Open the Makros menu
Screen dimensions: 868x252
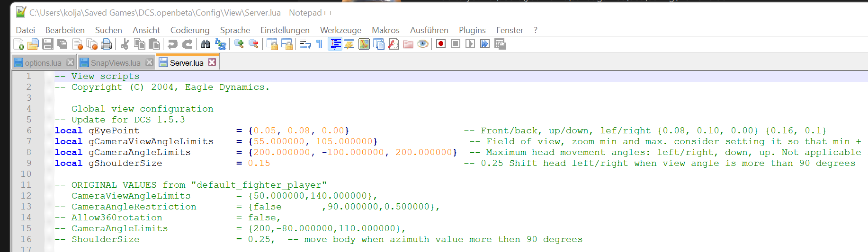(385, 30)
